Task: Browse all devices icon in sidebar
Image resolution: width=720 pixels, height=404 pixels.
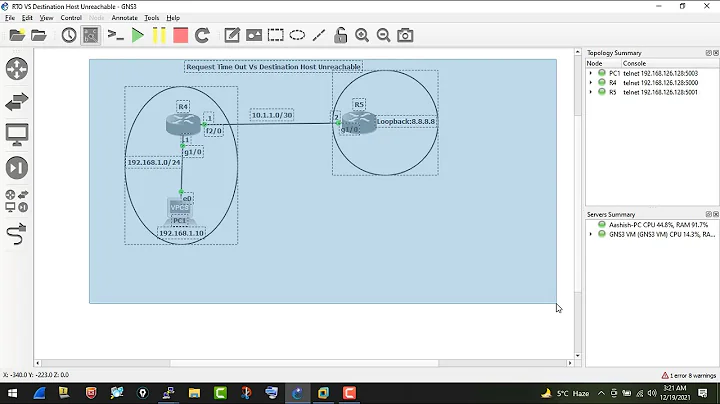Action: [x=17, y=201]
